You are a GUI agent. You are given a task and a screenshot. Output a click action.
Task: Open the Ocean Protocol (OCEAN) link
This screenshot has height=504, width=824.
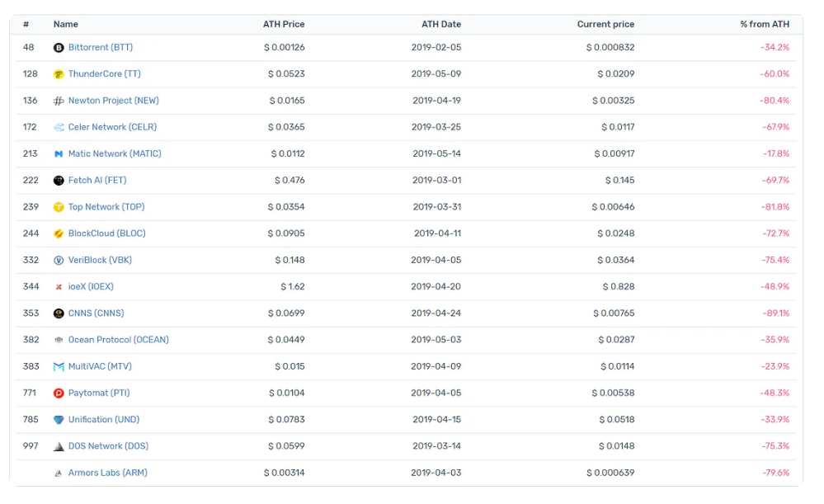[119, 340]
